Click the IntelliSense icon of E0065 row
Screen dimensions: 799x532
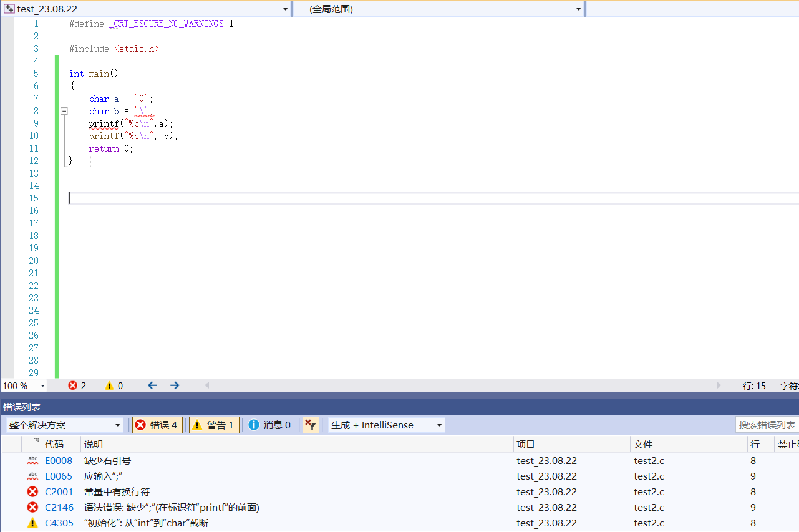tap(32, 476)
